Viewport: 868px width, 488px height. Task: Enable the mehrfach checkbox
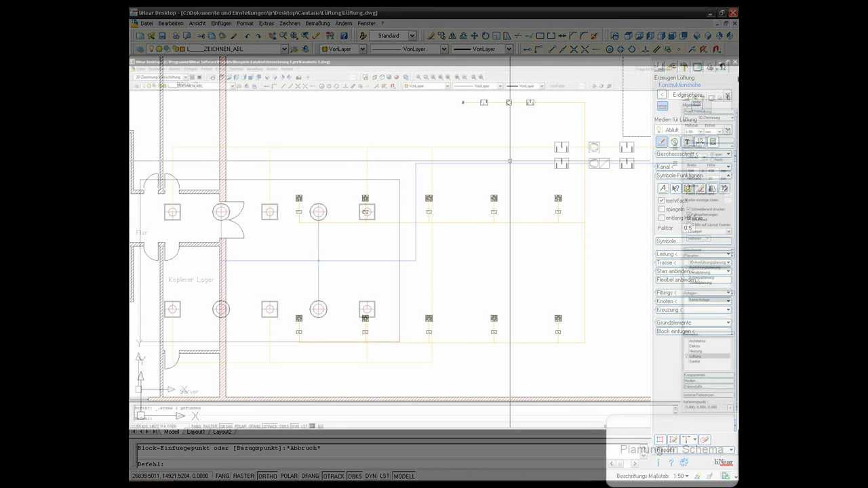click(x=661, y=201)
